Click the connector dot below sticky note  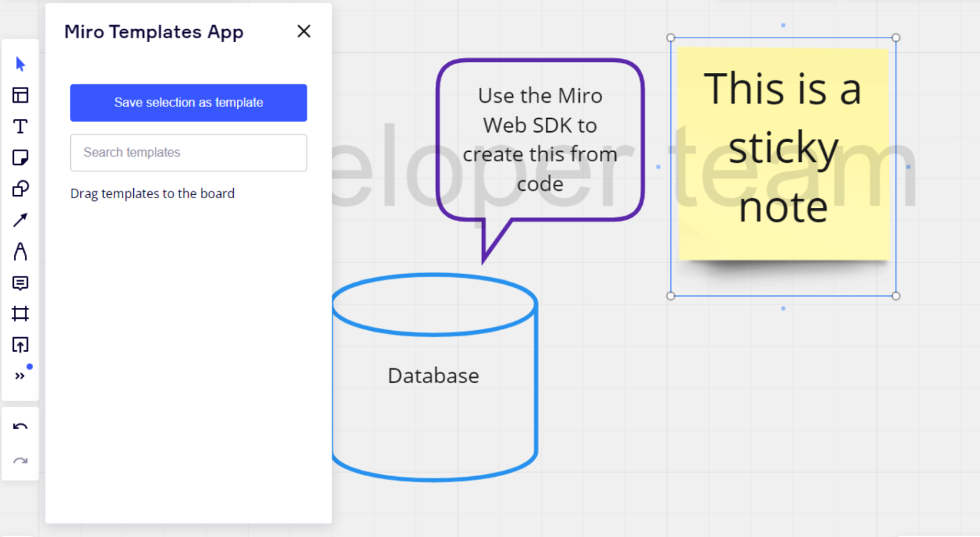(783, 309)
